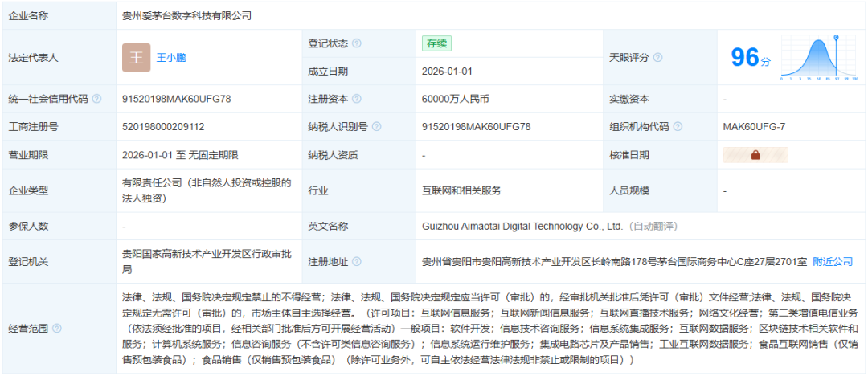The width and height of the screenshot is (868, 376).
Task: Click help icon next to 经营范围
Action: 57,329
